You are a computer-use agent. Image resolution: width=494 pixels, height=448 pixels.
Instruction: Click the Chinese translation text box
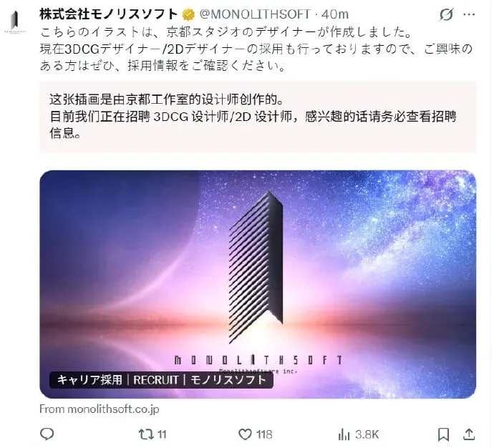point(258,117)
